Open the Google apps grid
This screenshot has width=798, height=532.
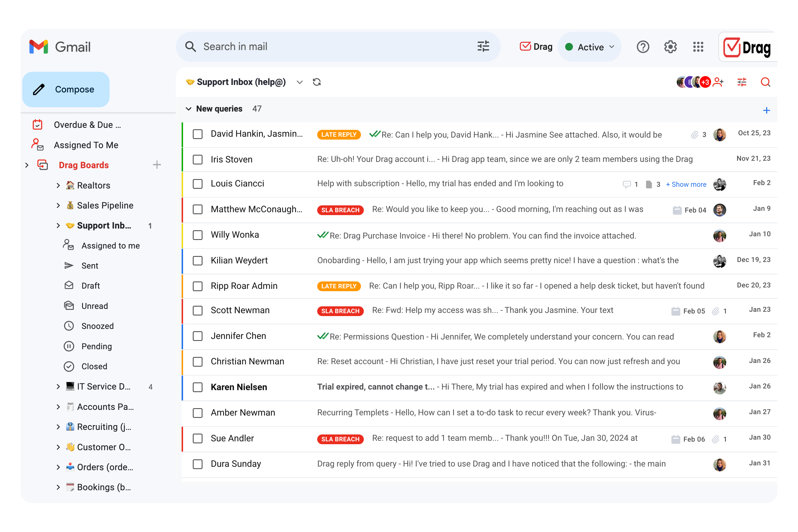(698, 47)
